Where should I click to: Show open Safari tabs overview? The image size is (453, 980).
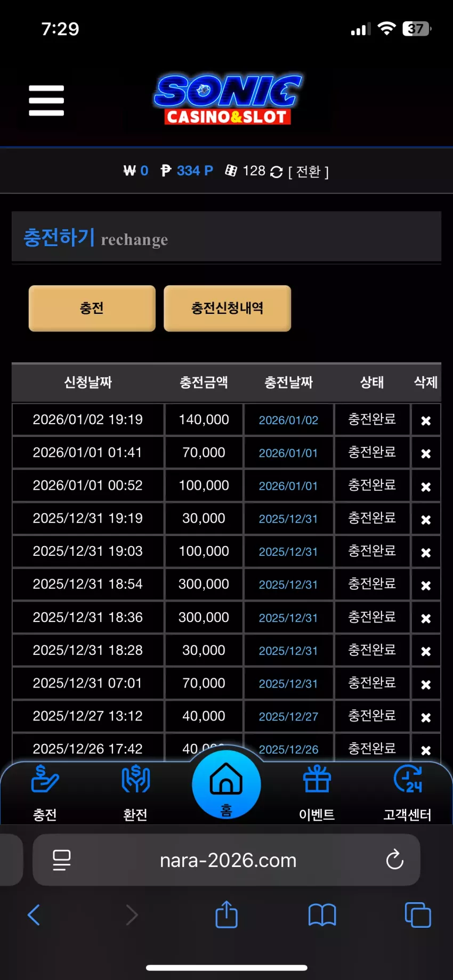point(418,915)
